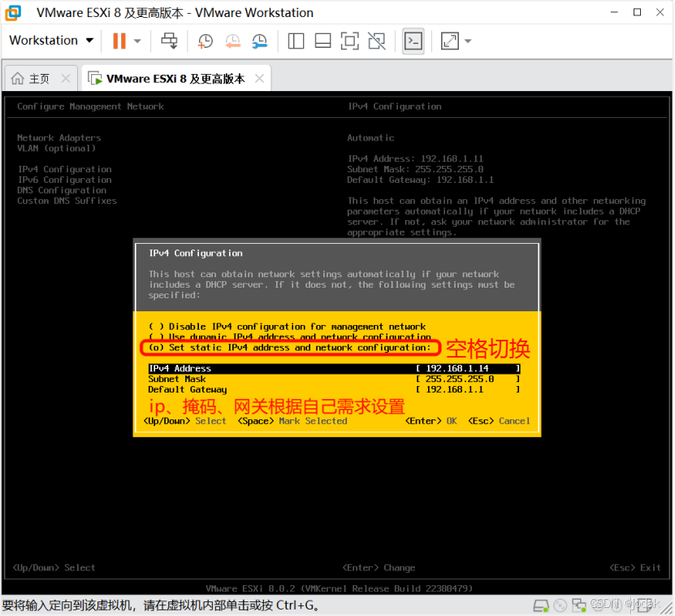Open the snapshot manager
The image size is (675, 616).
pos(260,41)
